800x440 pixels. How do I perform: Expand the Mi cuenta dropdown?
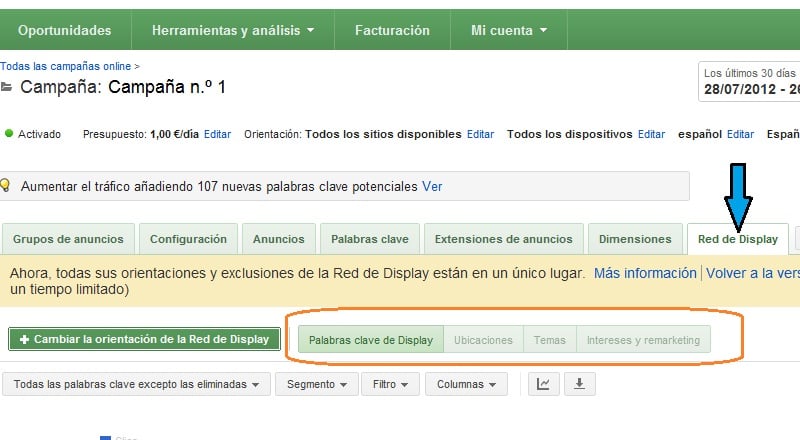[509, 30]
